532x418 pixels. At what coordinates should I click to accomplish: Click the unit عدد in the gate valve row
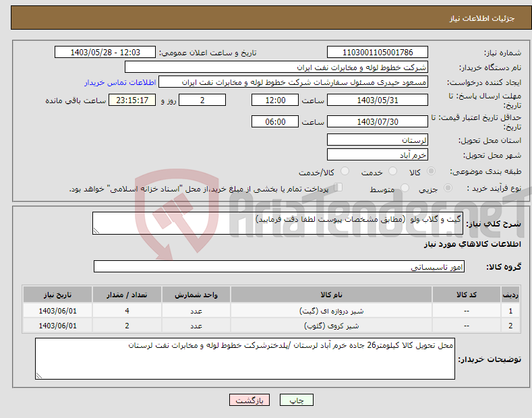click(196, 311)
